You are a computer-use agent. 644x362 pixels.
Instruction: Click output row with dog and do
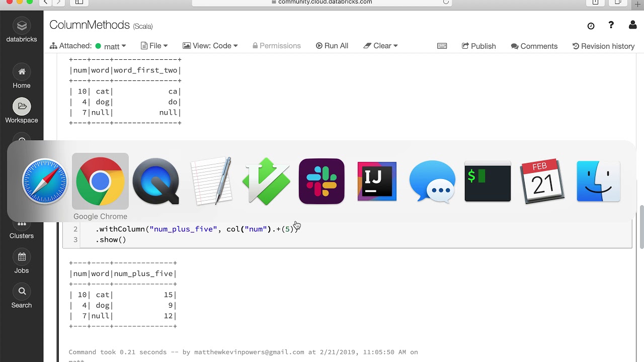[125, 102]
